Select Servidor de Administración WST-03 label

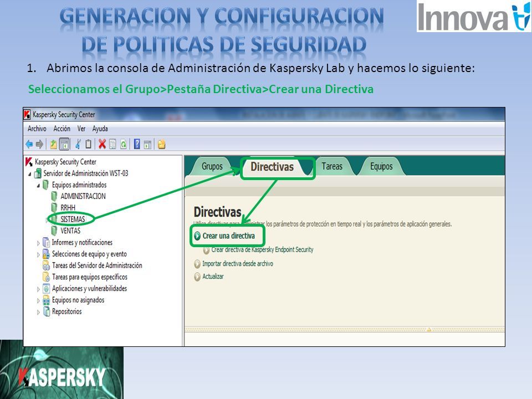[86, 173]
